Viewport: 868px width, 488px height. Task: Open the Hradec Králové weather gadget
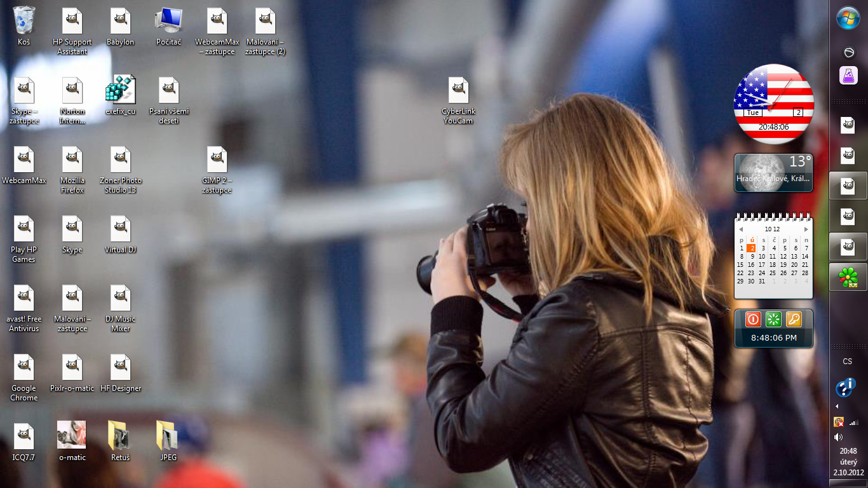(773, 172)
